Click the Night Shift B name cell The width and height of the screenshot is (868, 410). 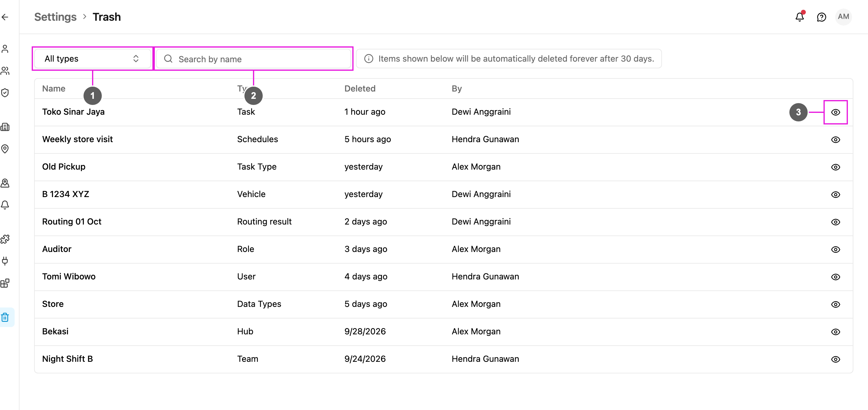67,359
